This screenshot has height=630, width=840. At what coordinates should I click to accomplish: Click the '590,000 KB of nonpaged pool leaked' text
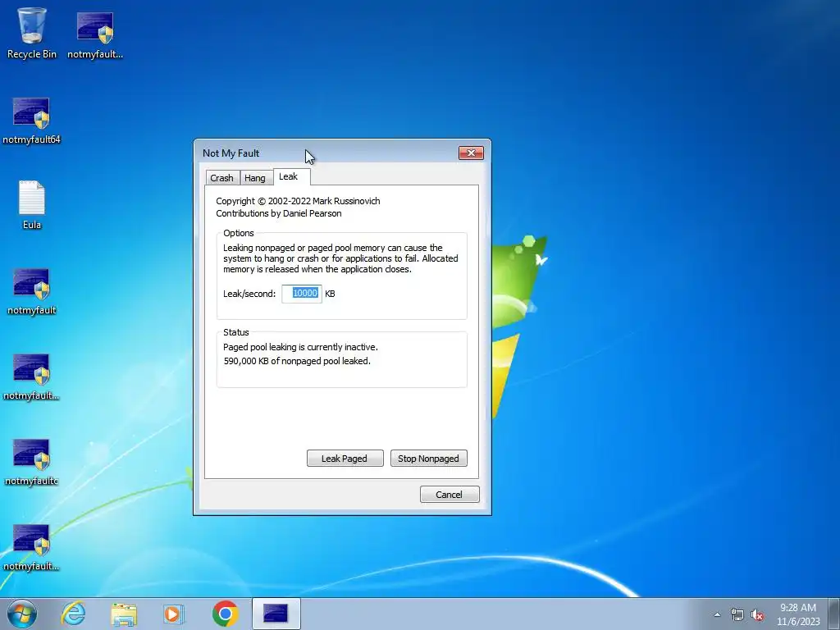click(297, 361)
